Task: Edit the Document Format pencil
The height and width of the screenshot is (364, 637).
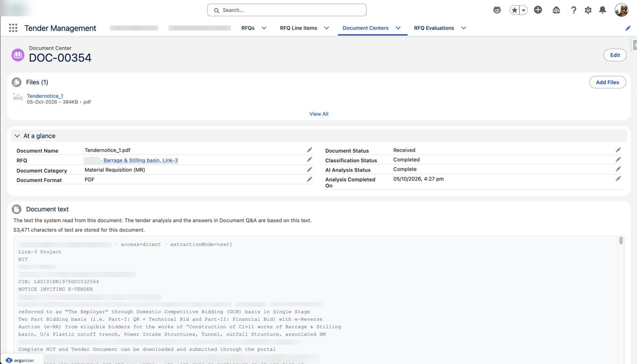Action: click(x=309, y=179)
